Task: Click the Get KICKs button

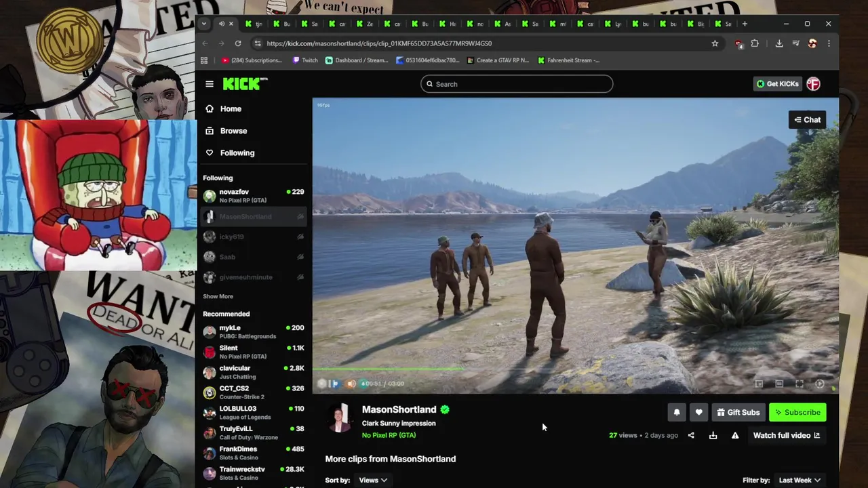Action: (778, 84)
